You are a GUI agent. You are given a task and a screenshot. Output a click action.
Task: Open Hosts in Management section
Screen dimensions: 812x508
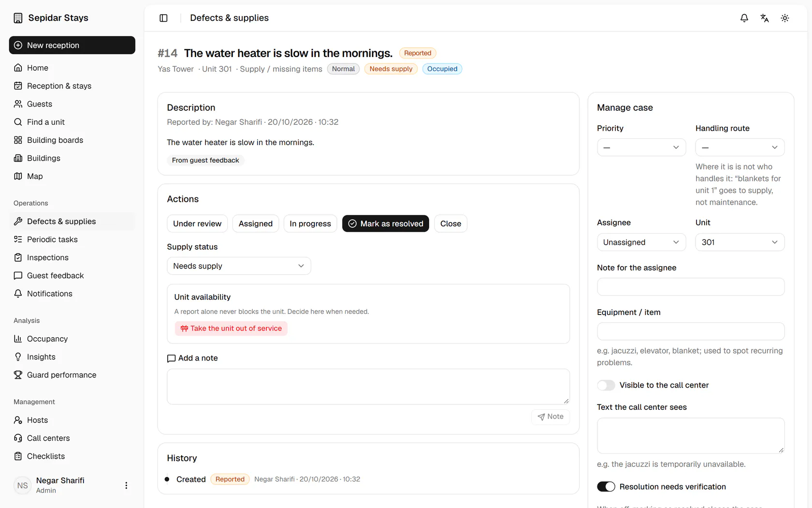(72, 420)
